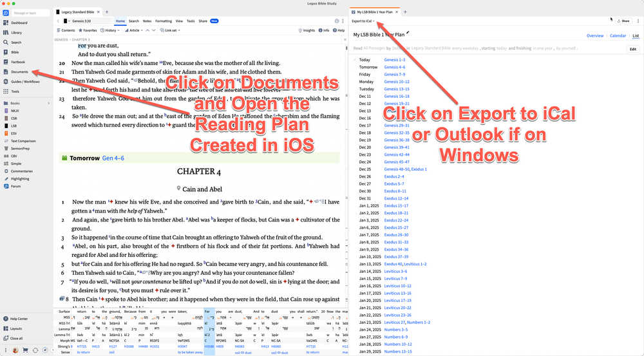Open the NKJV book shortcut

[x=12, y=111]
